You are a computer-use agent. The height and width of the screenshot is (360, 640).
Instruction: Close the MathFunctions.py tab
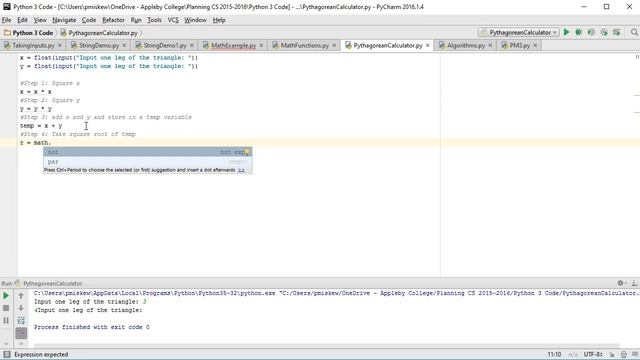334,45
